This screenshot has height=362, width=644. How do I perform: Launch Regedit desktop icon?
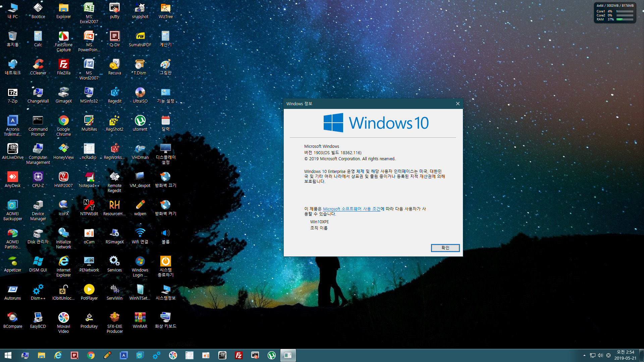coord(114,95)
